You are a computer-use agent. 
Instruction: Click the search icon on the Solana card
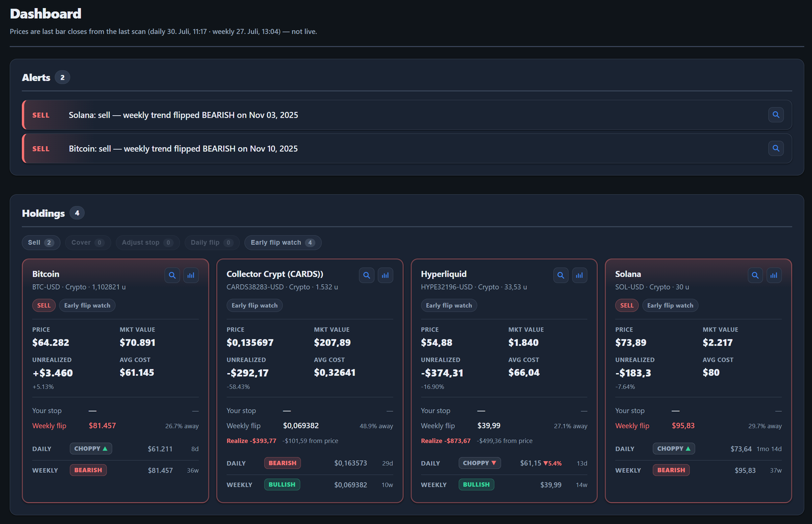point(755,275)
